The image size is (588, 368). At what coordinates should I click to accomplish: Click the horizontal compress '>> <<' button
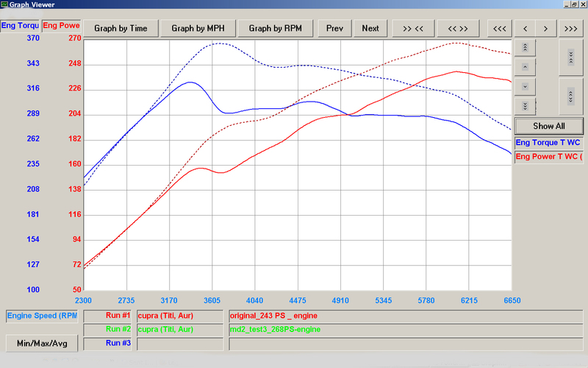(413, 29)
